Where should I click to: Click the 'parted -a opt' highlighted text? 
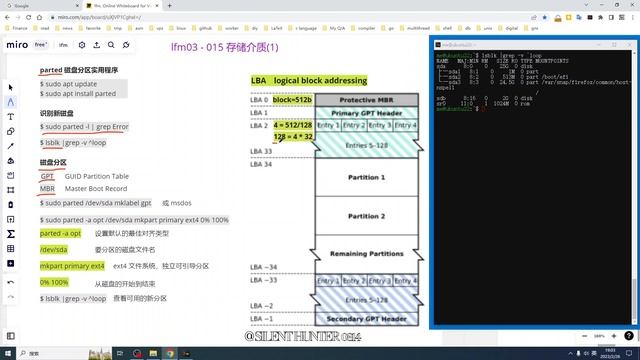click(x=60, y=233)
